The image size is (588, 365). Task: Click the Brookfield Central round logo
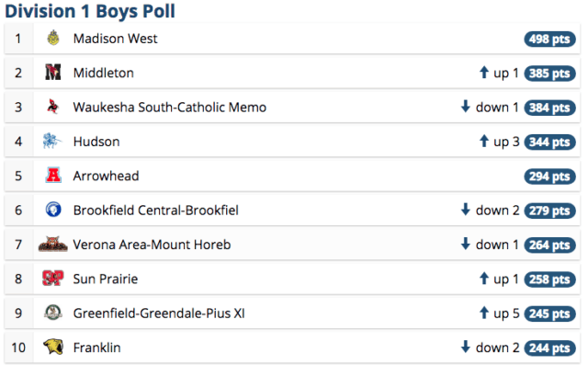click(x=53, y=210)
